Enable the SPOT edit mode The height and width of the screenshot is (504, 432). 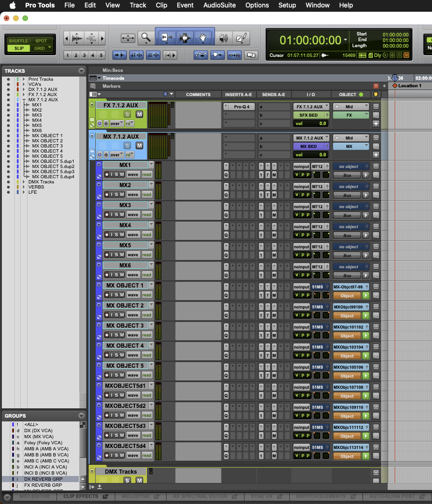[x=41, y=41]
